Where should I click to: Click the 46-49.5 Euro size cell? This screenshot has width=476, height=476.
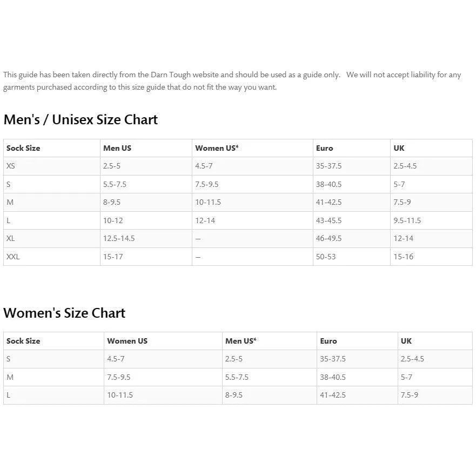pos(329,238)
